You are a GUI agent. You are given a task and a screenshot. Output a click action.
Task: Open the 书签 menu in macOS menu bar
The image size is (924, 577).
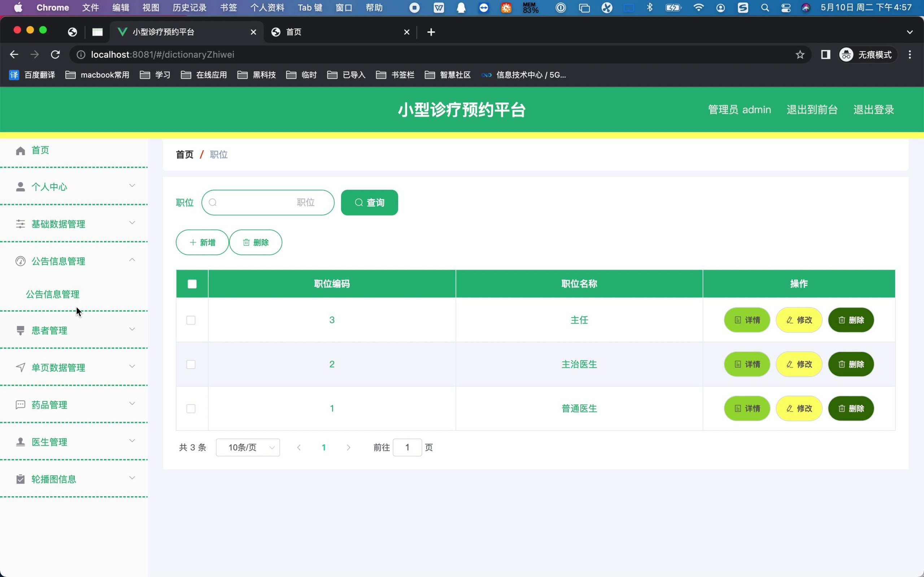(x=228, y=8)
